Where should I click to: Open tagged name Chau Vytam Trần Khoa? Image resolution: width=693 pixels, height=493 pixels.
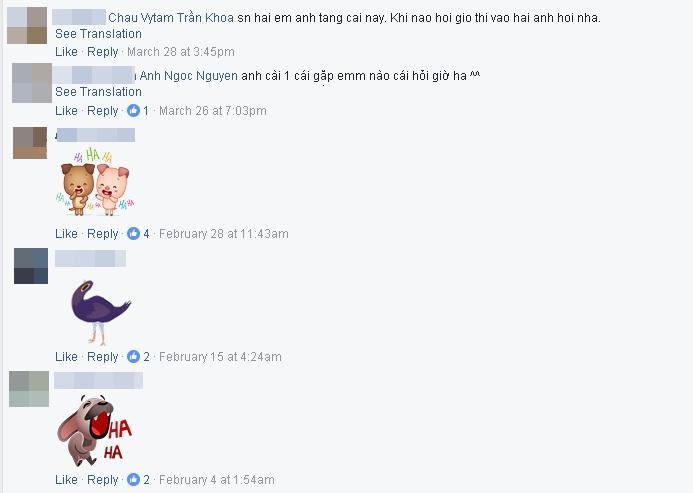[x=171, y=18]
